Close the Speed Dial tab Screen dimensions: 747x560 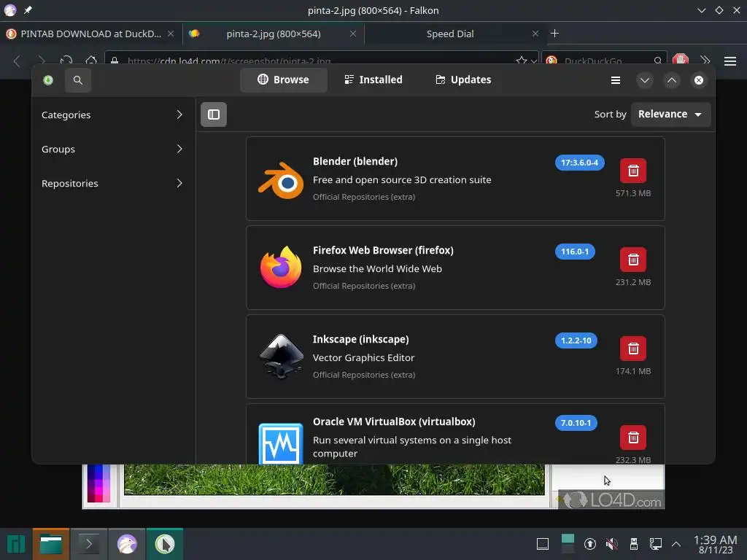pos(535,34)
